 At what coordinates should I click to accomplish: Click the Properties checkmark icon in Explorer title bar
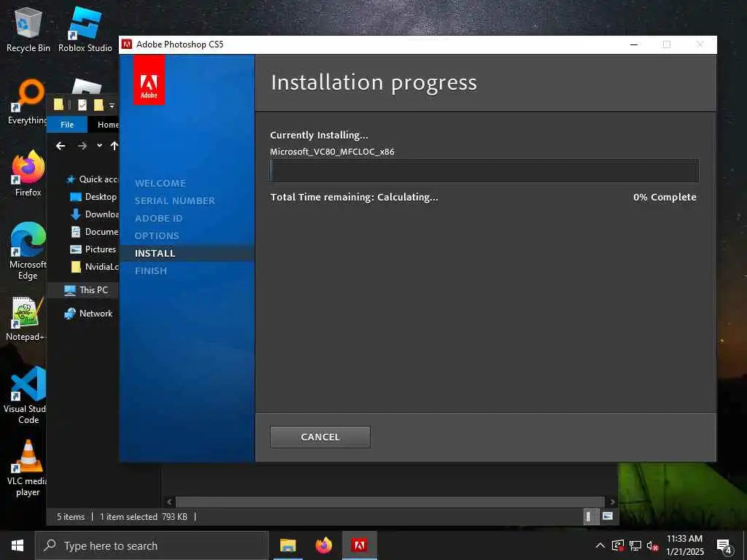(x=82, y=105)
